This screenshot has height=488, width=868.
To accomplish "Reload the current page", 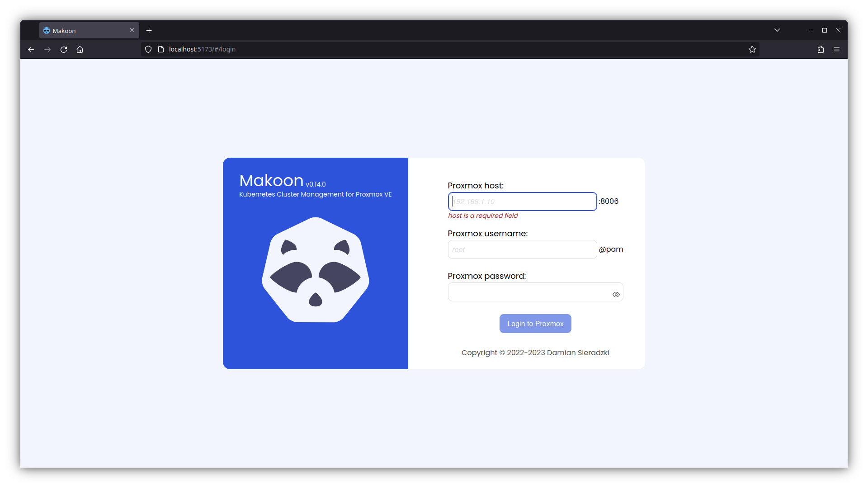I will click(x=64, y=49).
